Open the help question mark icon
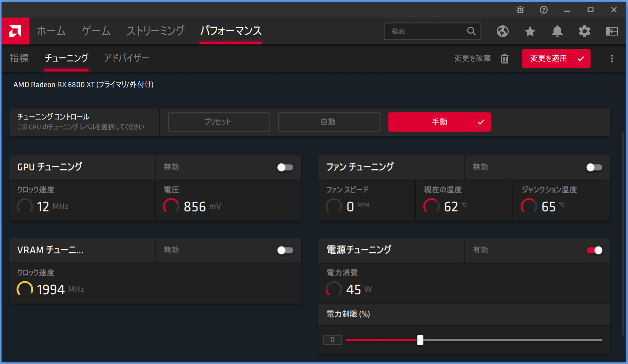 544,10
